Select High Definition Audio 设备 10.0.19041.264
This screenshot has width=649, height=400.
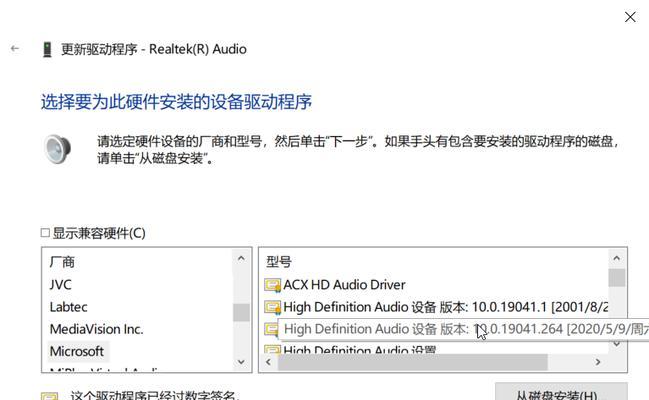466,329
